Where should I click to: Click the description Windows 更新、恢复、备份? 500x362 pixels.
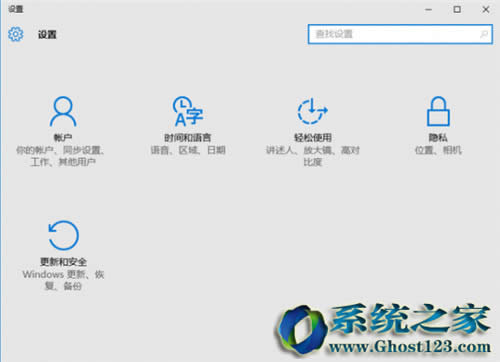click(63, 280)
